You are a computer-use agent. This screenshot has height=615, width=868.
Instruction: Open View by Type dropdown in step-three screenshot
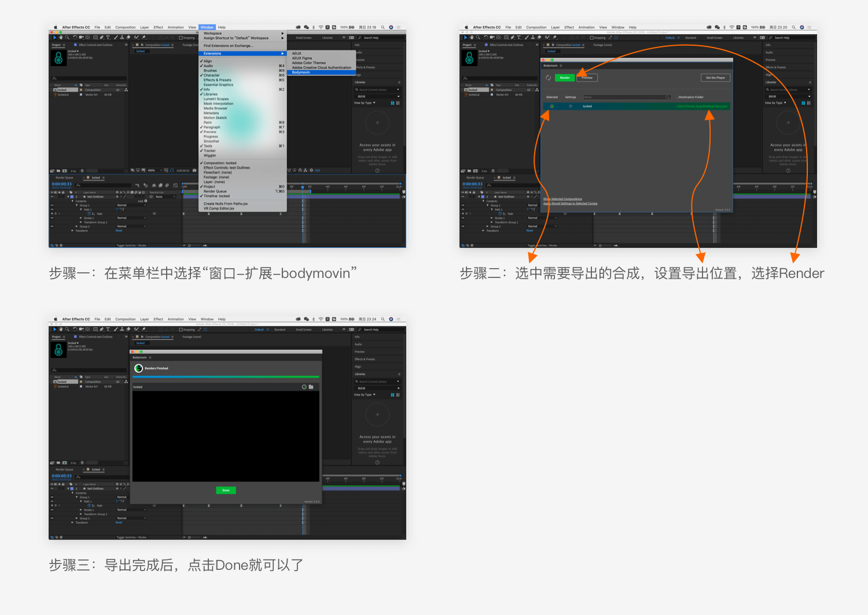coord(365,394)
